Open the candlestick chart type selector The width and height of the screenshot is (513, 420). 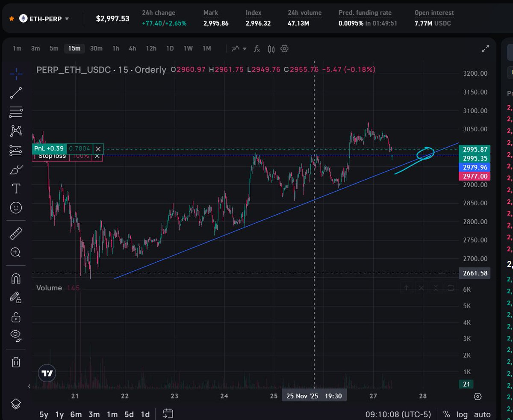point(271,48)
